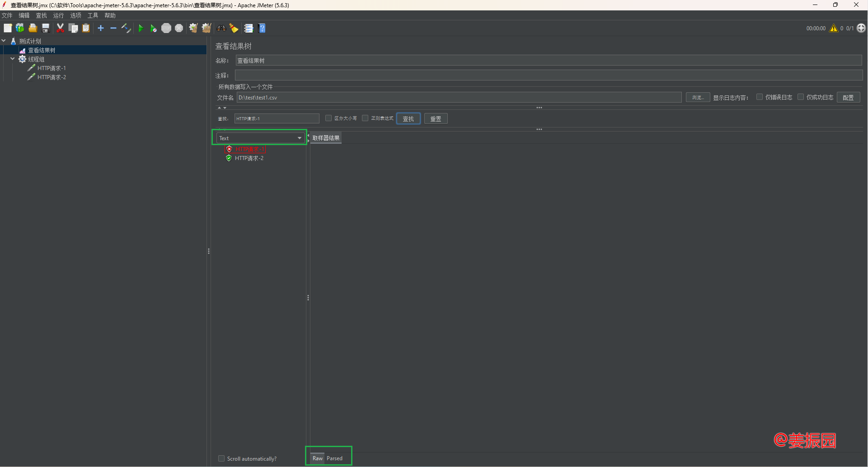The width and height of the screenshot is (868, 467).
Task: Copy the selected element
Action: [x=73, y=28]
